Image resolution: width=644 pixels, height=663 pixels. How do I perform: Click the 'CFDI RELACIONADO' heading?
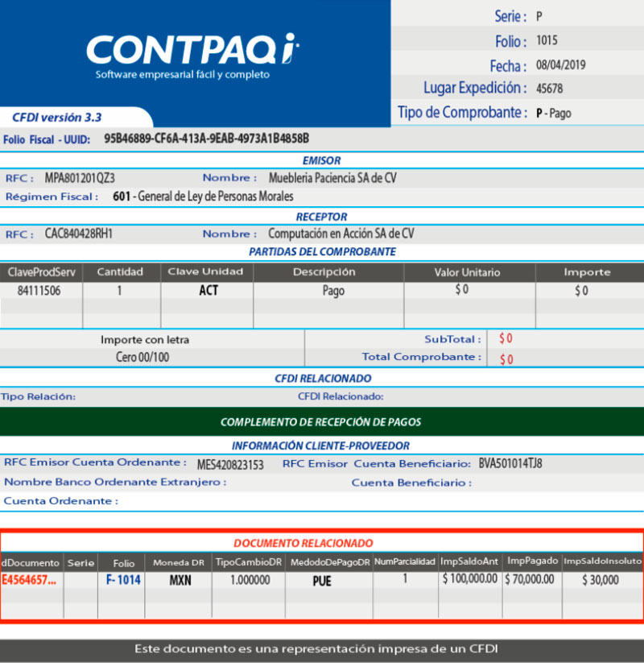point(324,379)
